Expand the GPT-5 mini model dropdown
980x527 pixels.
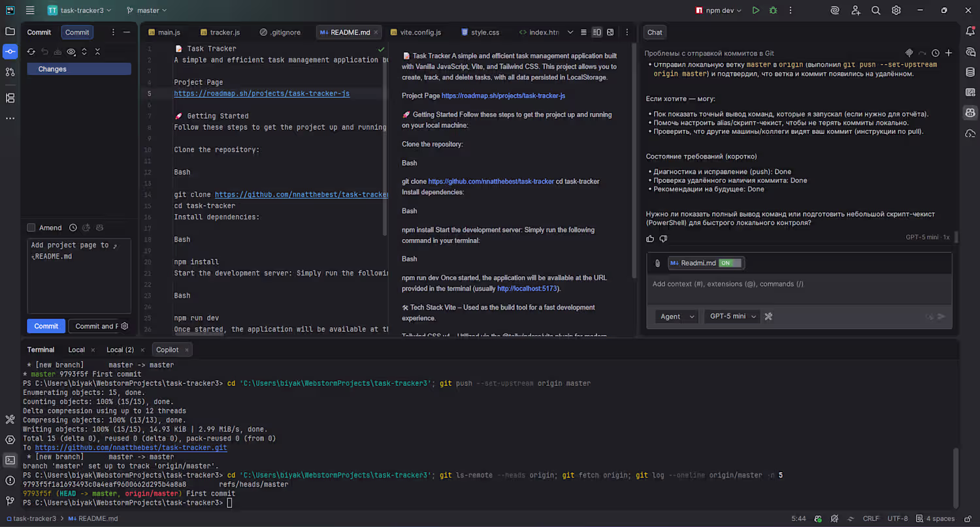[733, 316]
